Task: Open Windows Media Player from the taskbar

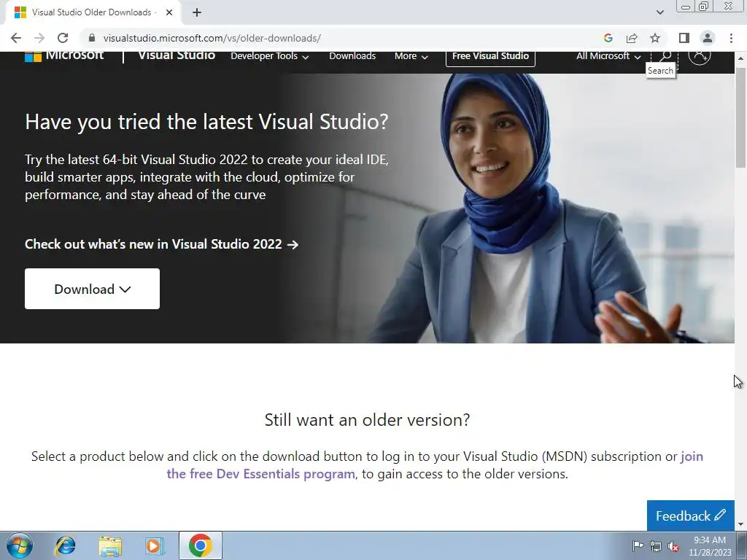Action: (155, 545)
